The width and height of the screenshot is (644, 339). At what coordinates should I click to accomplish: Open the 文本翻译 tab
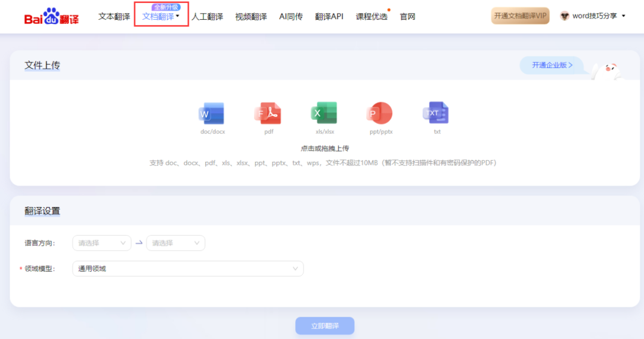pyautogui.click(x=114, y=17)
